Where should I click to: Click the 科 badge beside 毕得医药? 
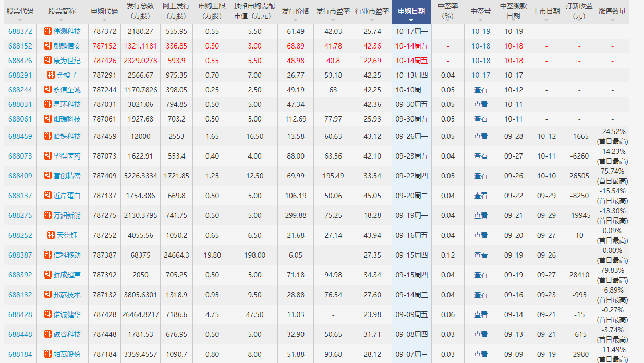[x=48, y=156]
